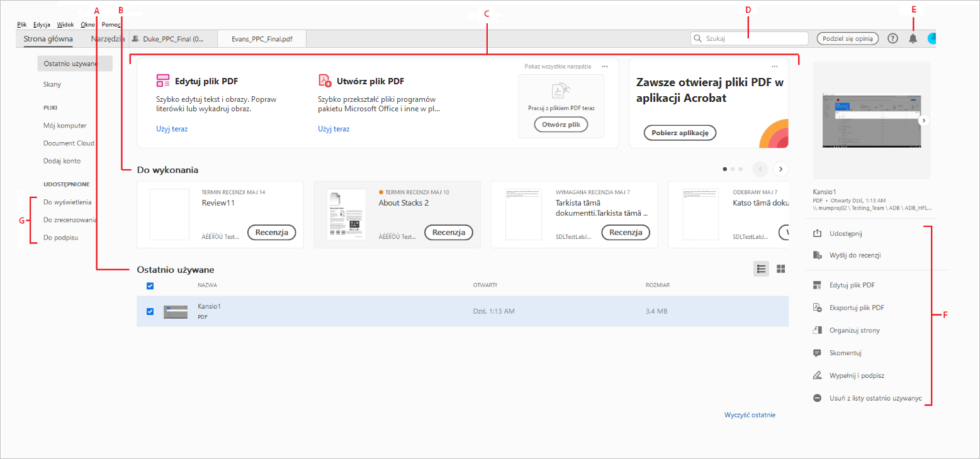
Task: Click the Otwórz plik button
Action: tap(561, 124)
